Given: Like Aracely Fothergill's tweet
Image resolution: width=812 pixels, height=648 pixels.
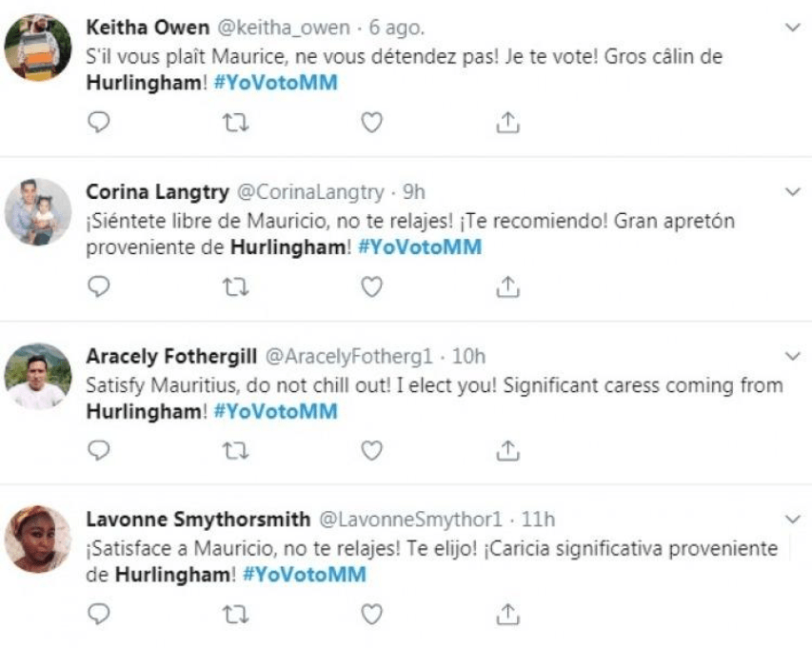Looking at the screenshot, I should coord(372,449).
